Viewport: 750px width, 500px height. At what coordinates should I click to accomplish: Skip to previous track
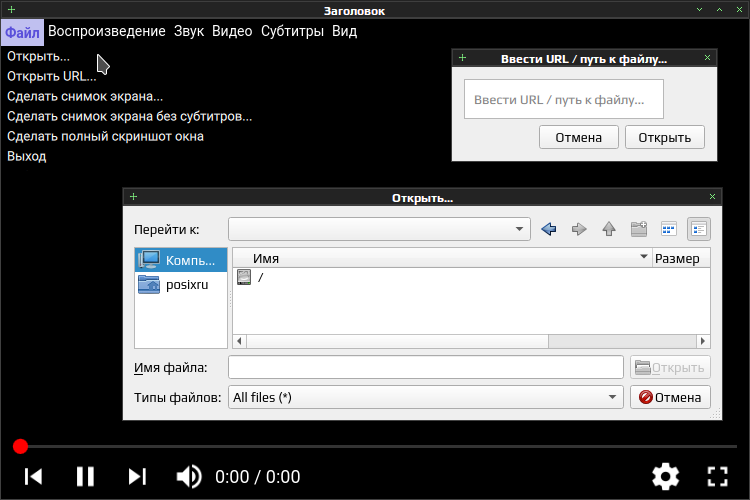coord(33,477)
